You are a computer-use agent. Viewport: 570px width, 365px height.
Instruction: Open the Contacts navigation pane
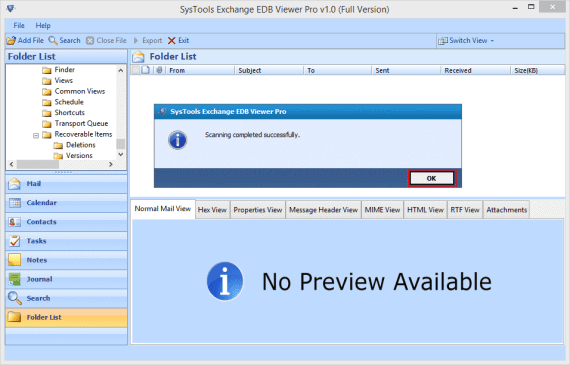tap(66, 222)
